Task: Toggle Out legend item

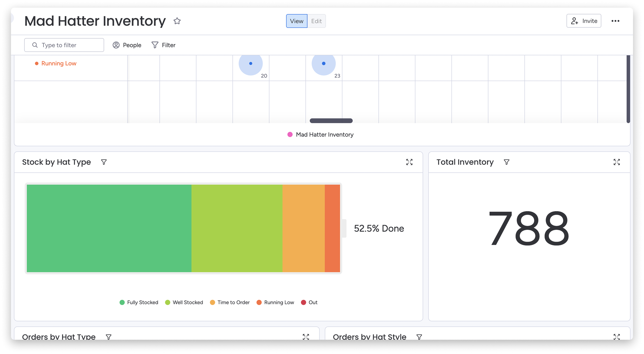Action: [x=309, y=302]
